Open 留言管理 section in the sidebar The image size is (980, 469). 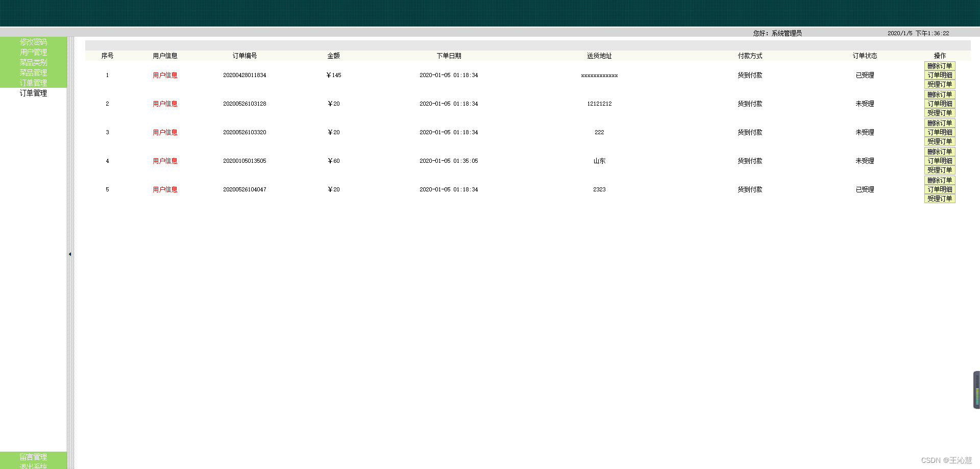pyautogui.click(x=33, y=457)
